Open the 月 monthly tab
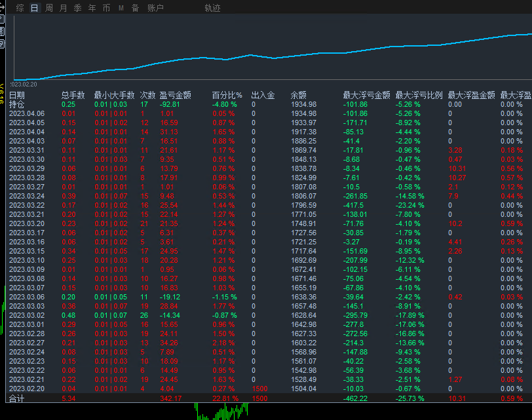This screenshot has height=420, width=532. click(x=63, y=8)
